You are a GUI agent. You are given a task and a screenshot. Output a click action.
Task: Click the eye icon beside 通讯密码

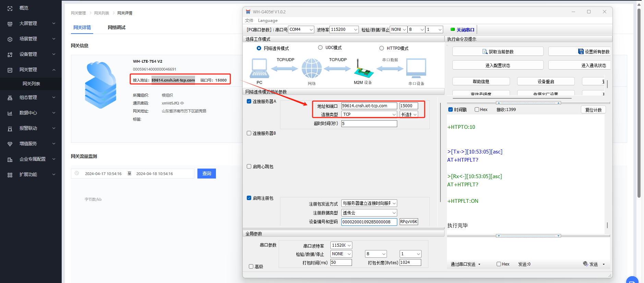click(x=182, y=103)
